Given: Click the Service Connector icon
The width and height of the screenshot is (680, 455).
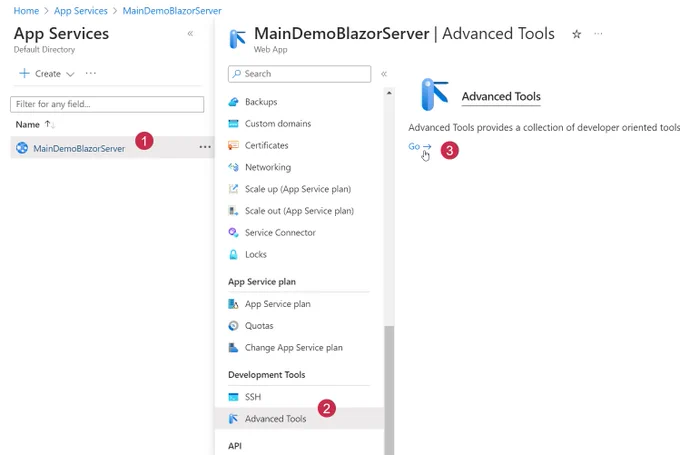Looking at the screenshot, I should [x=233, y=232].
